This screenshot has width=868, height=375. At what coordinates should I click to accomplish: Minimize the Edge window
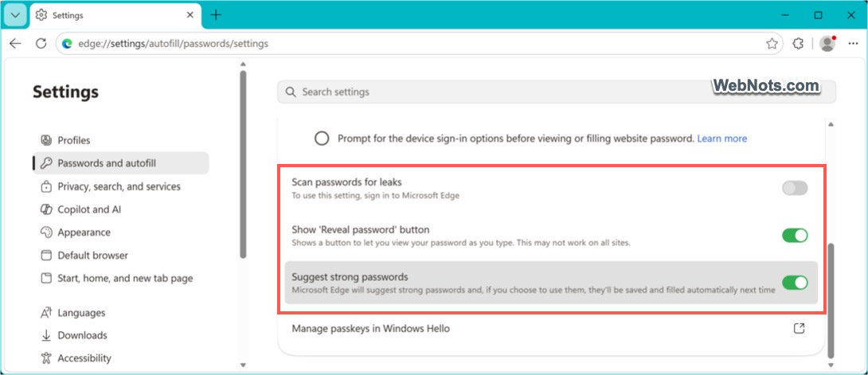pyautogui.click(x=784, y=15)
